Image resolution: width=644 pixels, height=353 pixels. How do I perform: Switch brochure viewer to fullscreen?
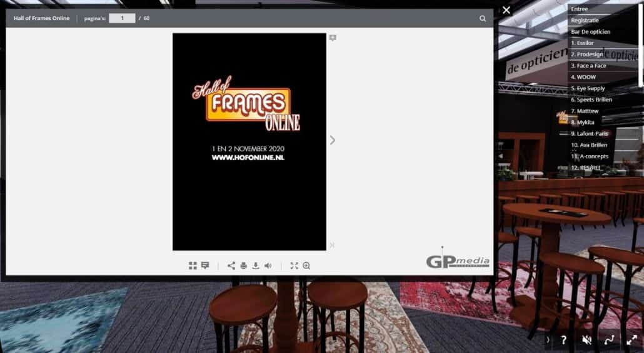tap(294, 266)
